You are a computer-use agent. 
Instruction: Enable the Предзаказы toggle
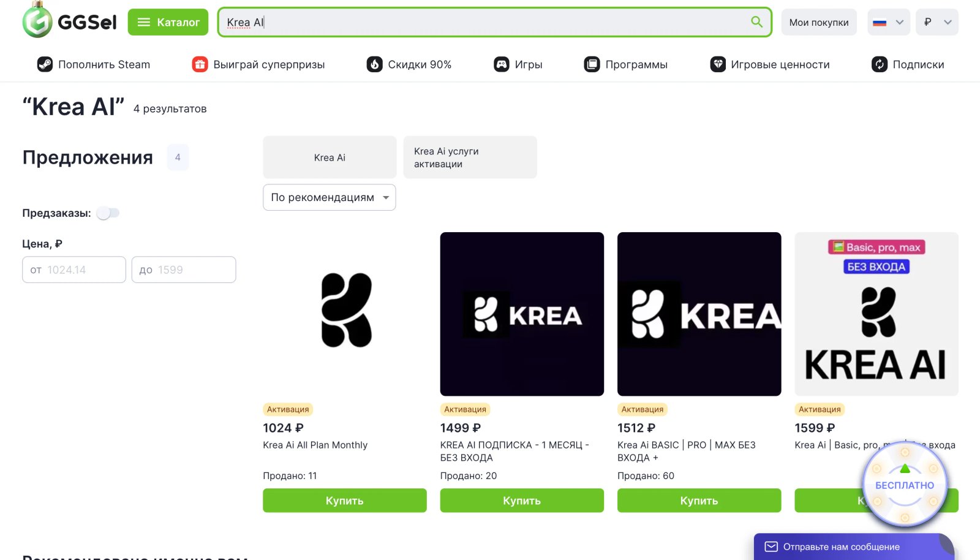click(x=109, y=213)
